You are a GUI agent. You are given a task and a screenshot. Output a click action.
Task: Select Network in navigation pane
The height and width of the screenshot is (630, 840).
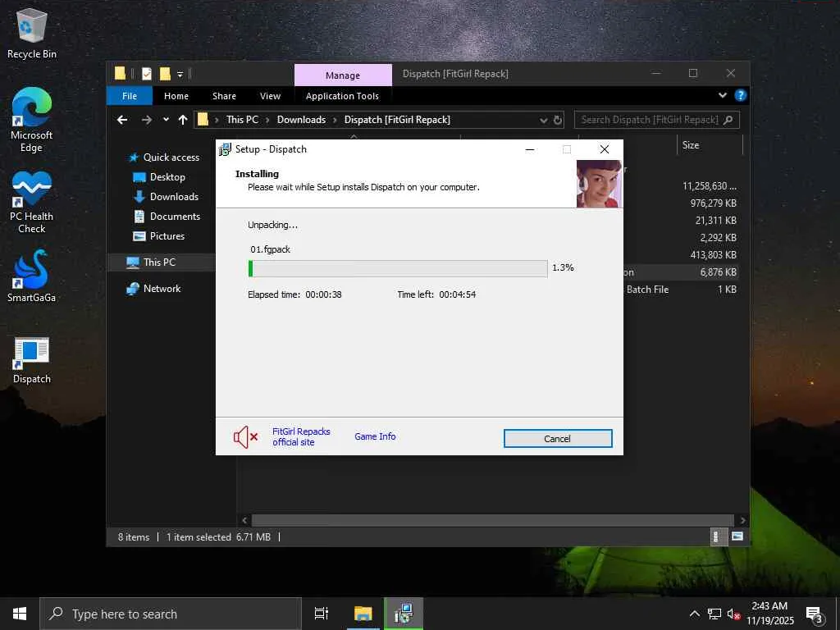pos(153,288)
